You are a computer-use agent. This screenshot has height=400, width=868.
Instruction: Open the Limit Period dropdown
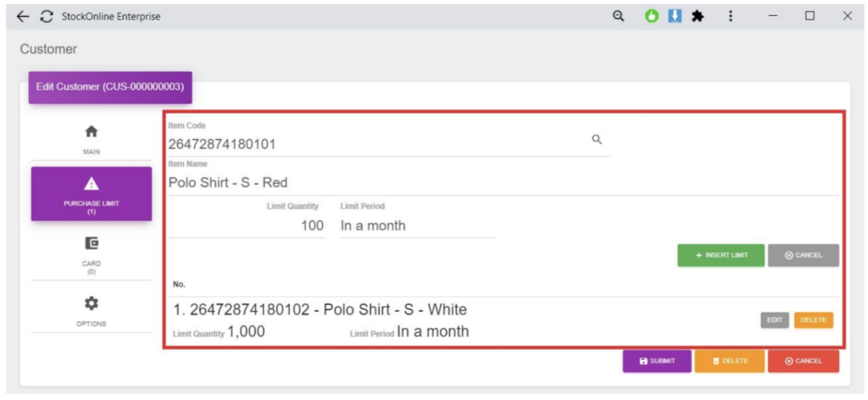click(417, 226)
